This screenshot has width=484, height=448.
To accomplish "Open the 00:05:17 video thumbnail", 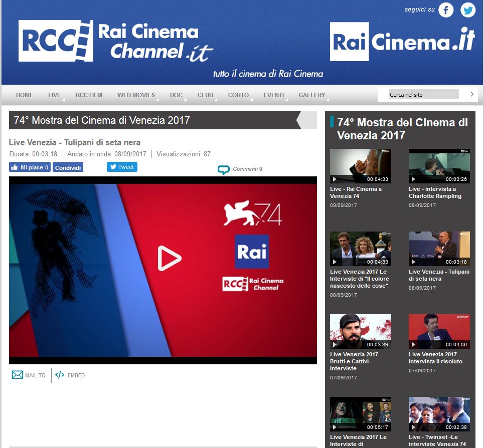I will pos(361,414).
